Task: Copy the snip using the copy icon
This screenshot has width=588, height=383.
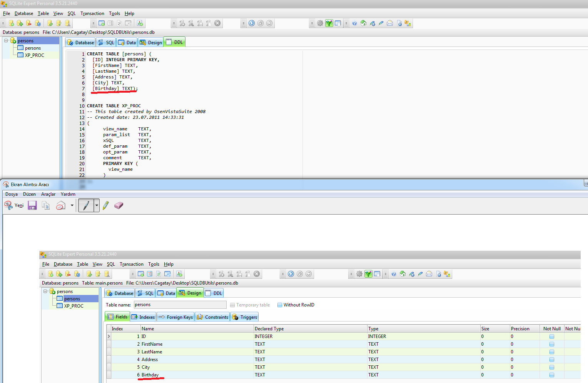Action: (x=45, y=205)
